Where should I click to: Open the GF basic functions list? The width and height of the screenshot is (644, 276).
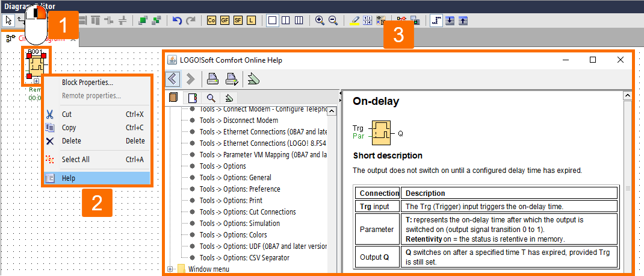224,20
